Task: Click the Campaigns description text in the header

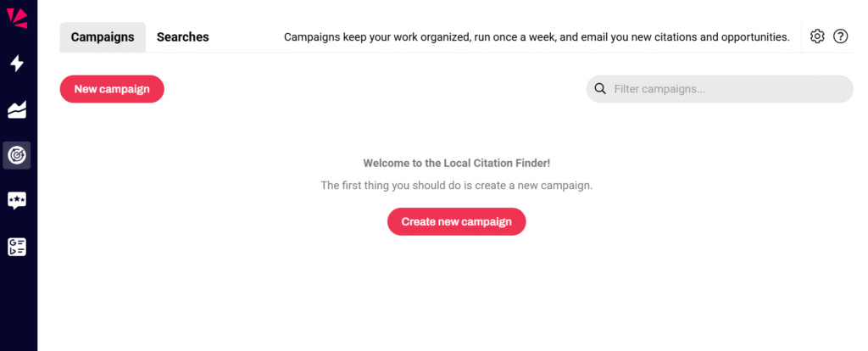Action: (x=537, y=37)
